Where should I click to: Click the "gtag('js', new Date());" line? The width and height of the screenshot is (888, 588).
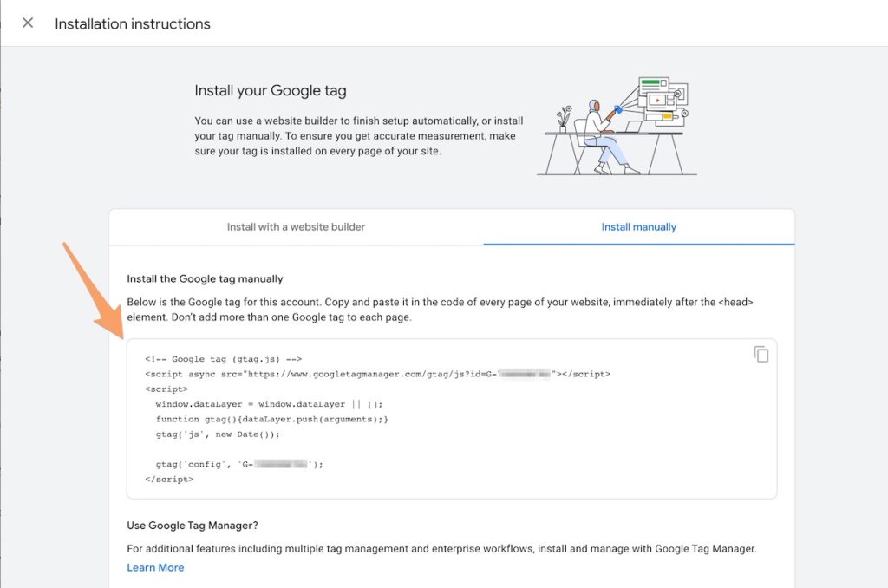pos(218,434)
